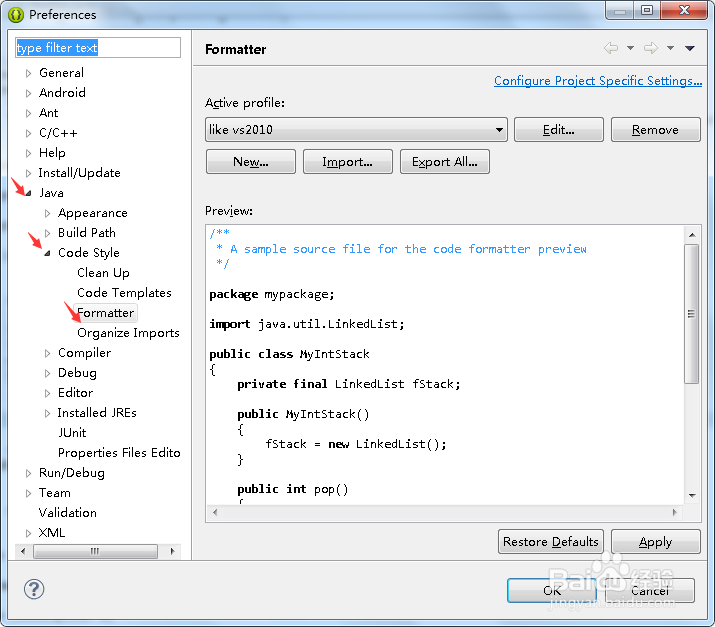715x627 pixels.
Task: Expand the Android tree node
Action: click(28, 93)
